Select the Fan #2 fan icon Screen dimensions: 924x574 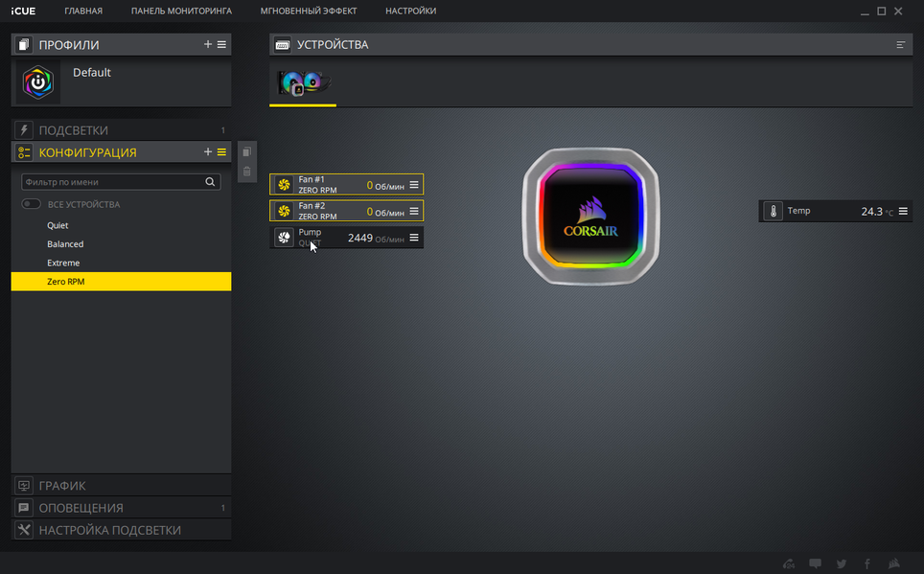pos(284,211)
